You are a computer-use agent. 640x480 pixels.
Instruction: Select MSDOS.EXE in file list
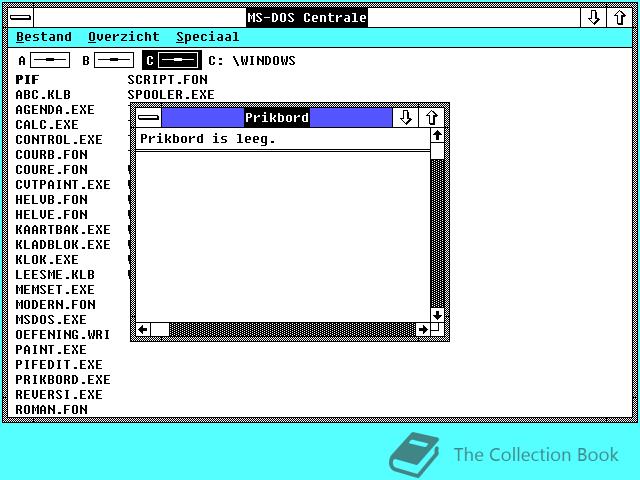(x=51, y=320)
